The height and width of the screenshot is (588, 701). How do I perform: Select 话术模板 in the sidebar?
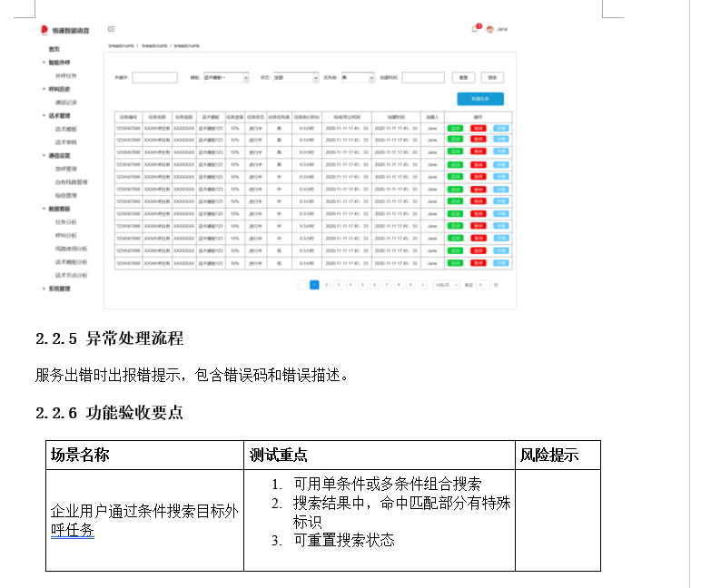coord(65,129)
